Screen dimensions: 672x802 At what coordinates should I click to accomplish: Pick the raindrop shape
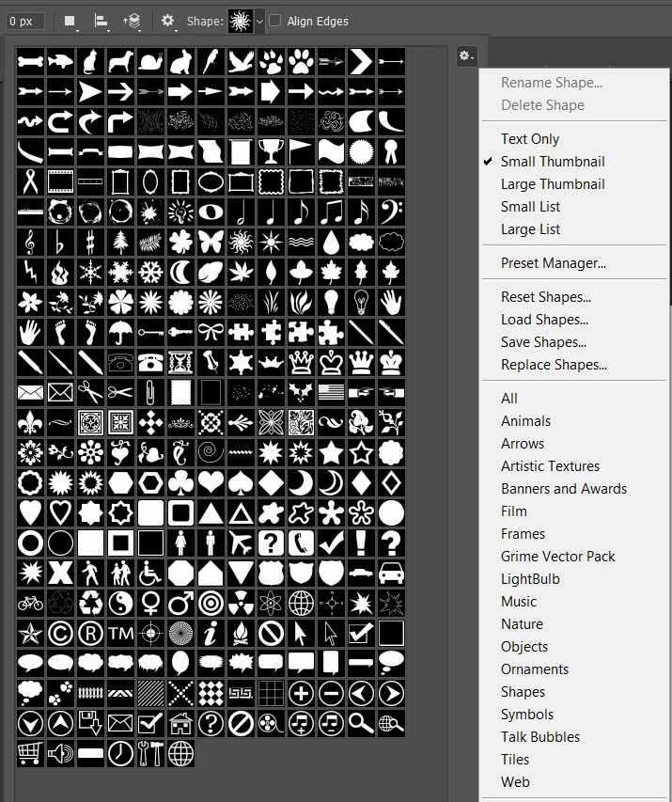click(x=332, y=243)
